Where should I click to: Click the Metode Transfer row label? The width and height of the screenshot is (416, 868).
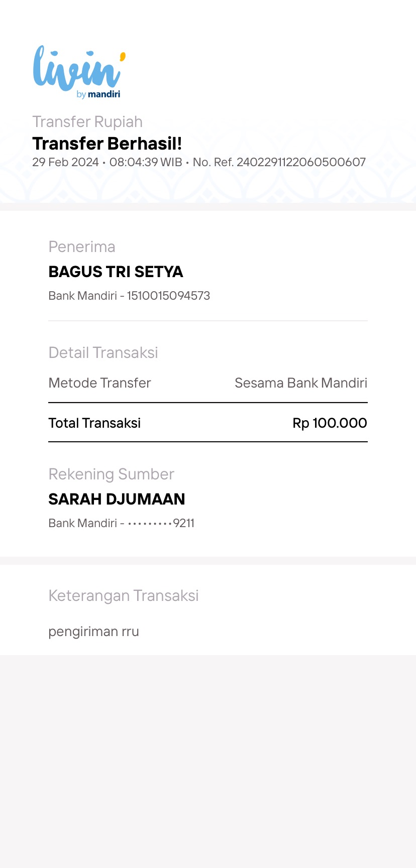99,383
